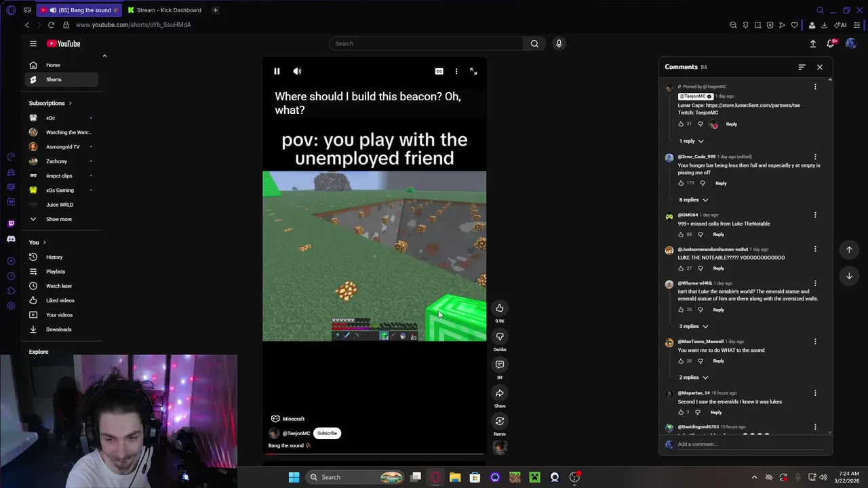The image size is (868, 488).
Task: Pause the Shorts video
Action: pos(277,71)
